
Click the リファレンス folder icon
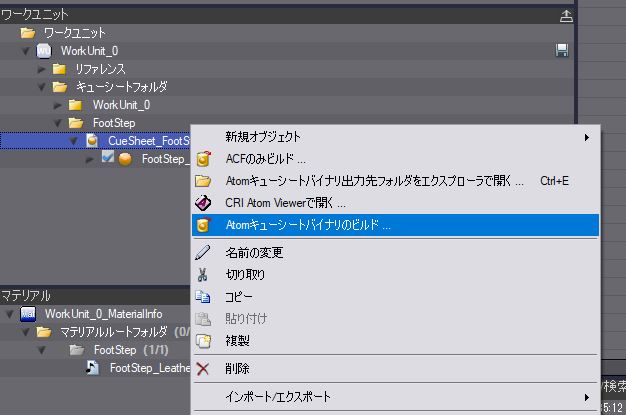click(x=59, y=69)
